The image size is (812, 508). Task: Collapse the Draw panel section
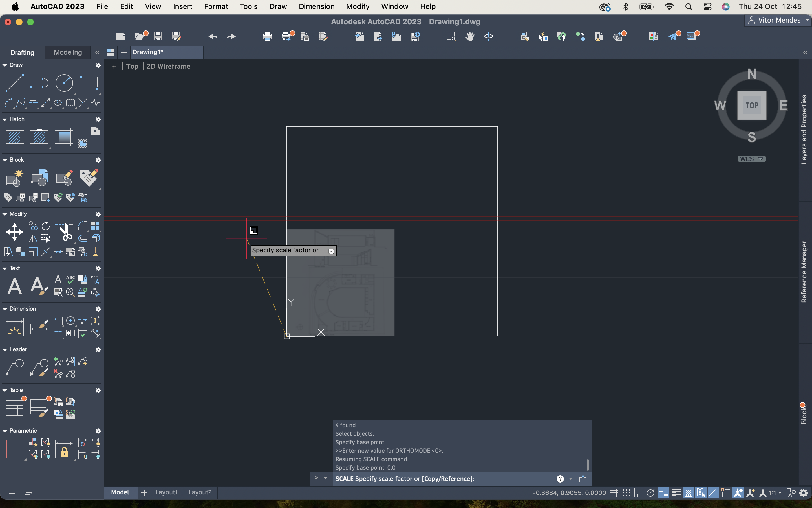pyautogui.click(x=5, y=65)
